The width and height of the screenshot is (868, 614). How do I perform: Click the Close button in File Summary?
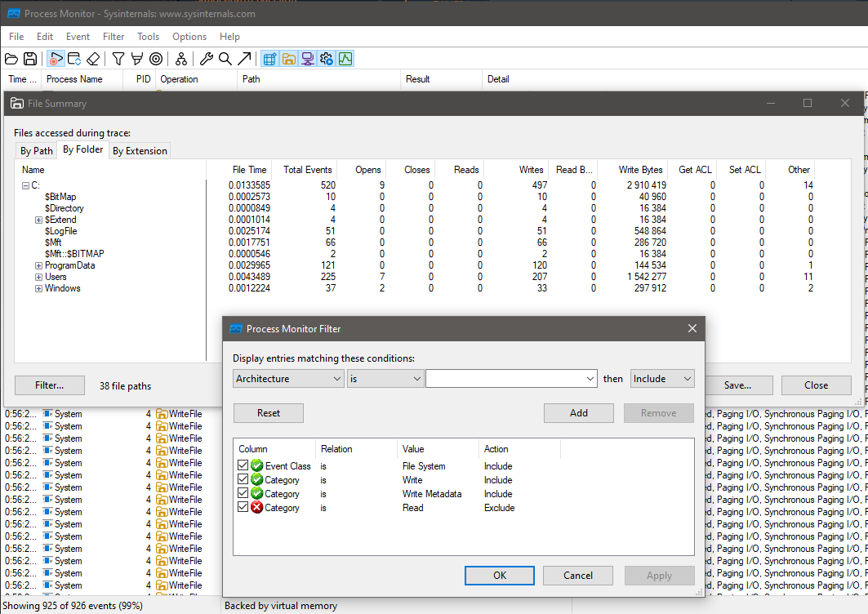(816, 385)
